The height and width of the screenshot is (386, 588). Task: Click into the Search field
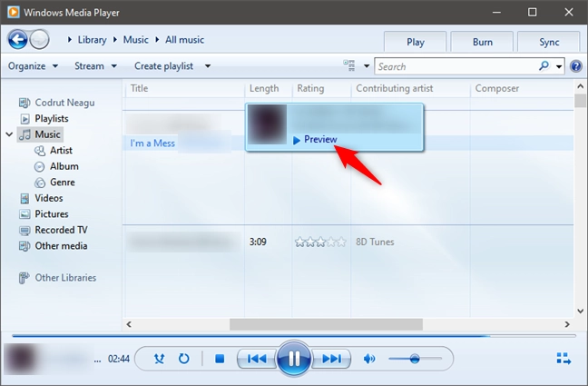[456, 66]
